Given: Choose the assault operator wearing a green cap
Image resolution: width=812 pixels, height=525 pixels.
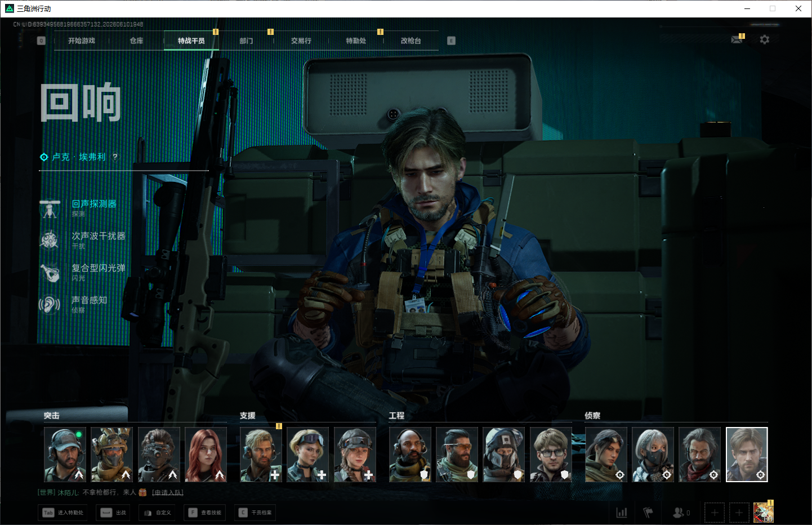Looking at the screenshot, I should [65, 454].
